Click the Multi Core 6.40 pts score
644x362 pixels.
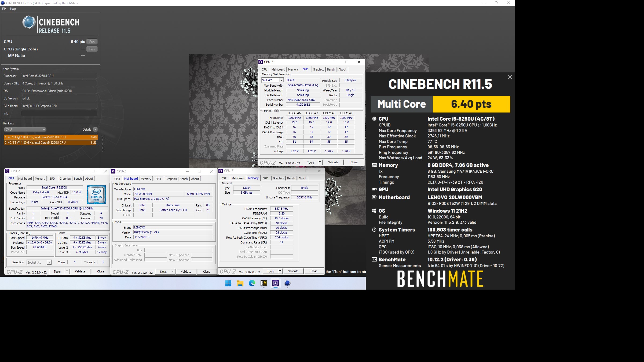471,104
